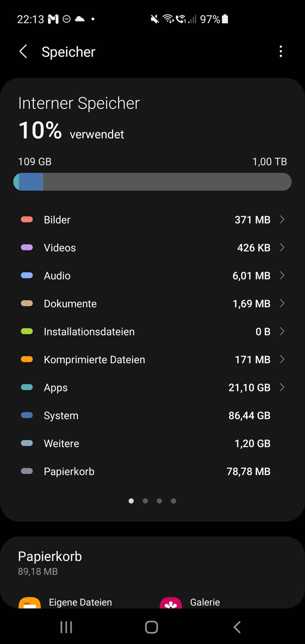
Task: Tap the Eigene Dateien folder icon
Action: click(30, 603)
